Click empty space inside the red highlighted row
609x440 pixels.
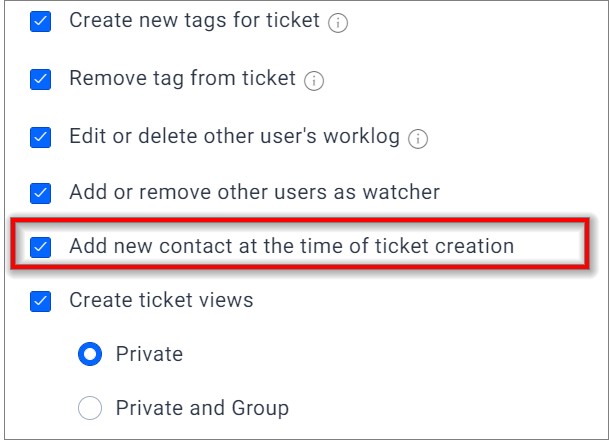(550, 246)
